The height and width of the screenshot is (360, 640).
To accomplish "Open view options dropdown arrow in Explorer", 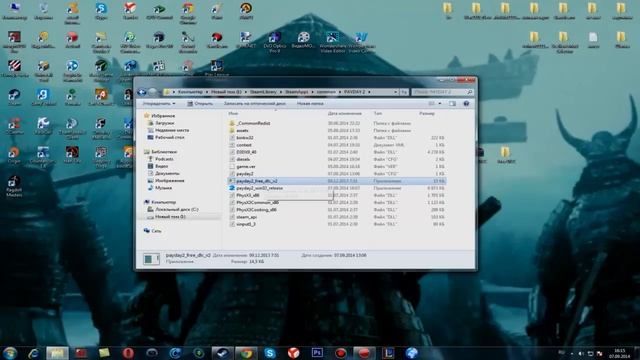I will tap(440, 104).
